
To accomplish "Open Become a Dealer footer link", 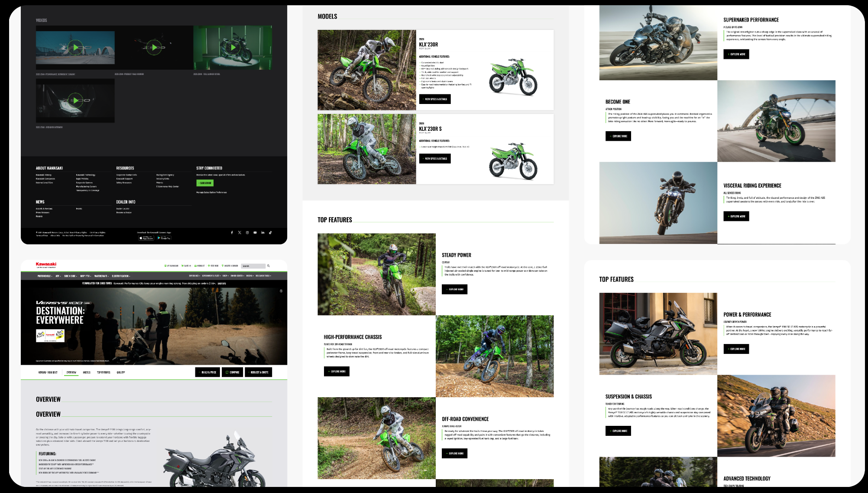I will click(x=124, y=212).
